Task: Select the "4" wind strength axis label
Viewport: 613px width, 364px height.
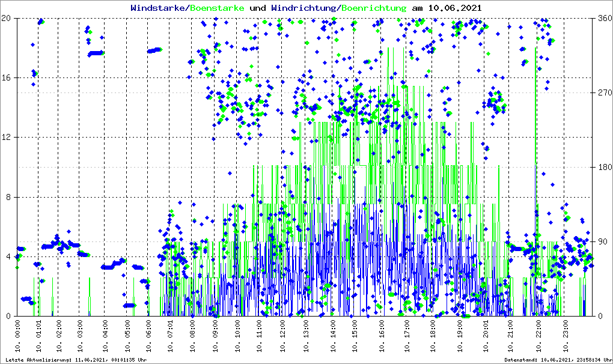Action: pyautogui.click(x=8, y=257)
